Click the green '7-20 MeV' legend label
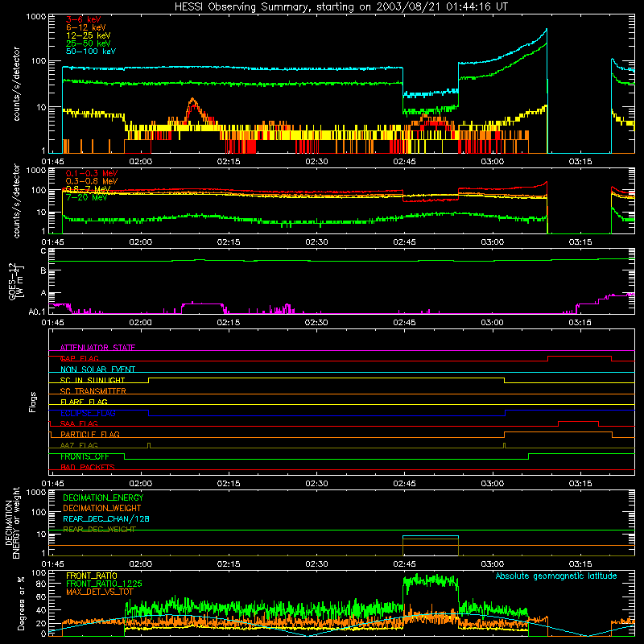The image size is (644, 644). 86,197
